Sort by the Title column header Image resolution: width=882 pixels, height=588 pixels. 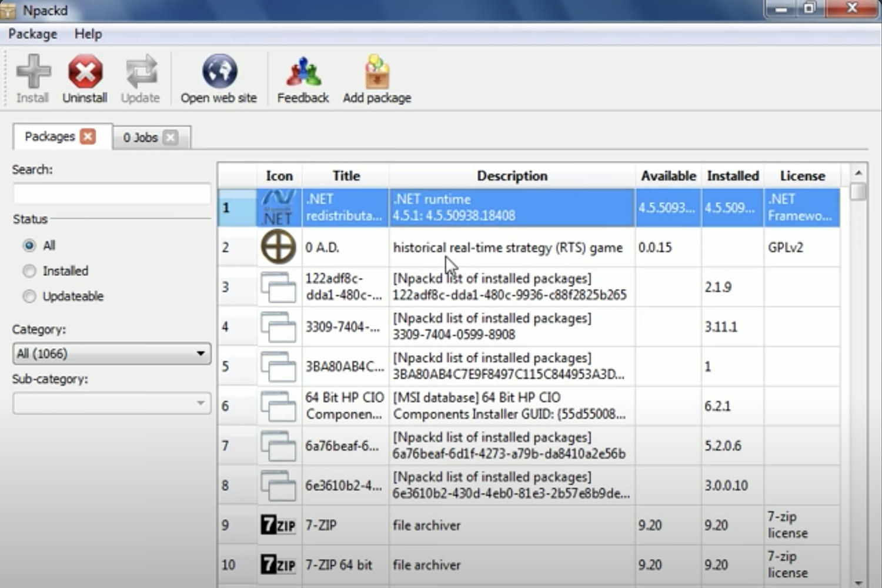pos(346,176)
